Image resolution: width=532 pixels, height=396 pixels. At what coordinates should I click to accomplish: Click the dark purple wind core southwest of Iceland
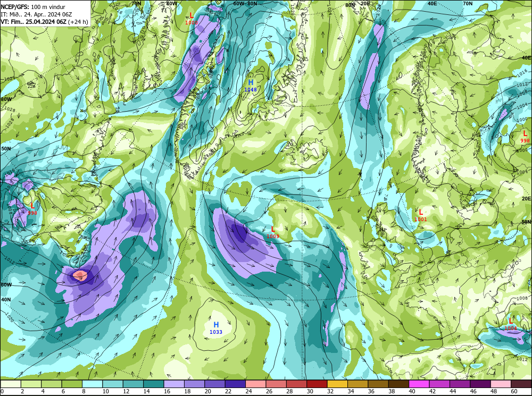(x=240, y=233)
